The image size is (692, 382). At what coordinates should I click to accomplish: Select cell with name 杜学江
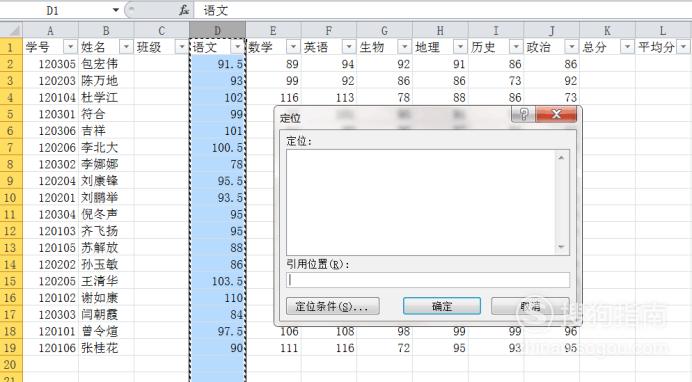106,97
